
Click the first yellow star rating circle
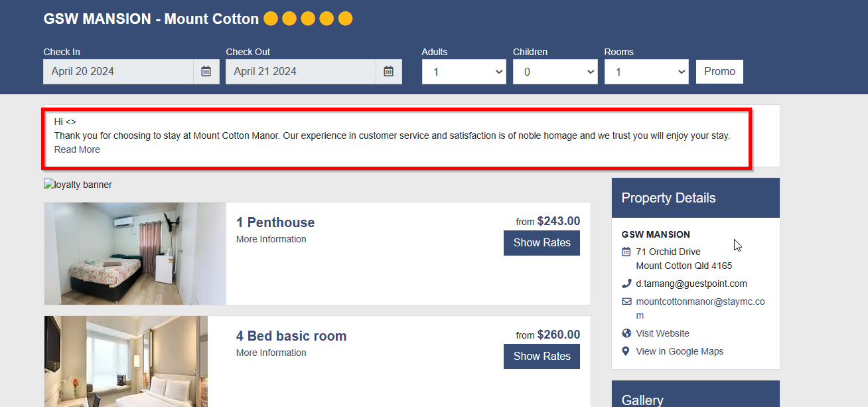click(270, 19)
